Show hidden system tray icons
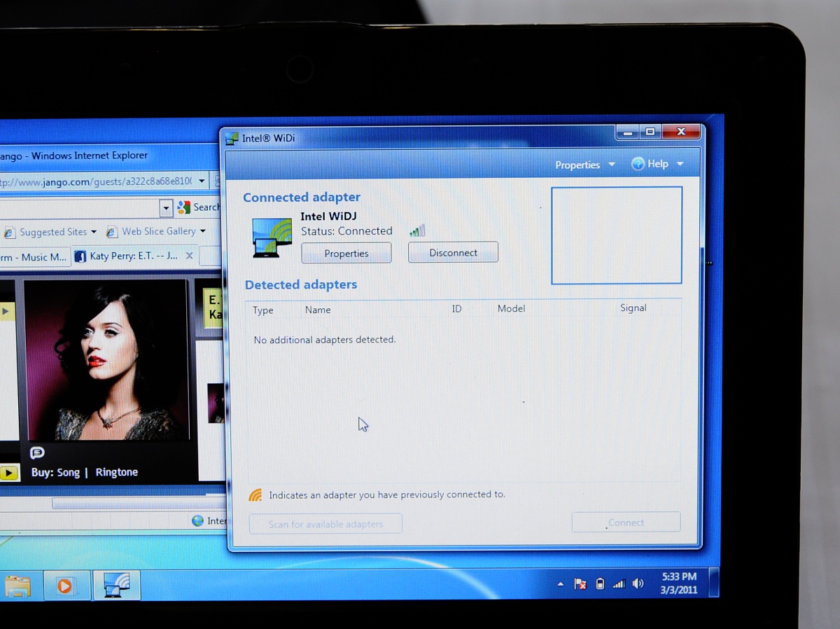 point(561,583)
